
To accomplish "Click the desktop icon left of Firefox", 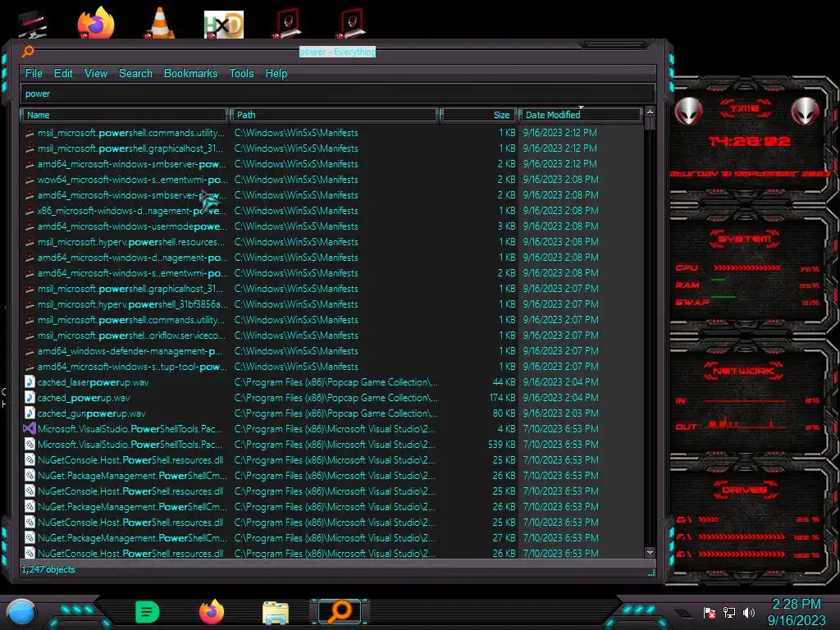I will (x=32, y=25).
